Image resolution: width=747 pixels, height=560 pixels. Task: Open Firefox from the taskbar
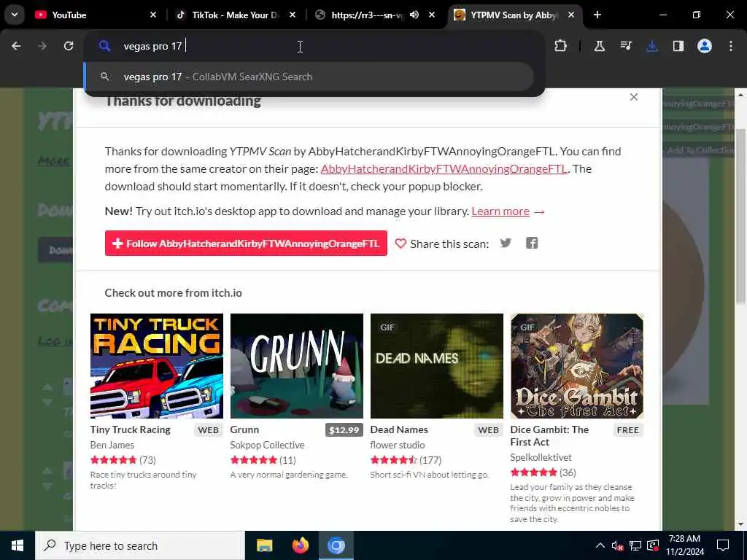pyautogui.click(x=300, y=545)
